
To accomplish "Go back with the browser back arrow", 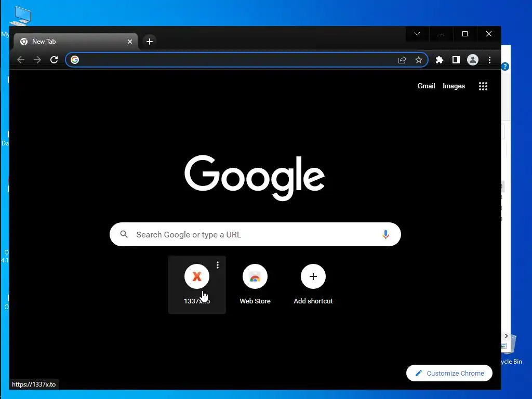I will click(21, 60).
